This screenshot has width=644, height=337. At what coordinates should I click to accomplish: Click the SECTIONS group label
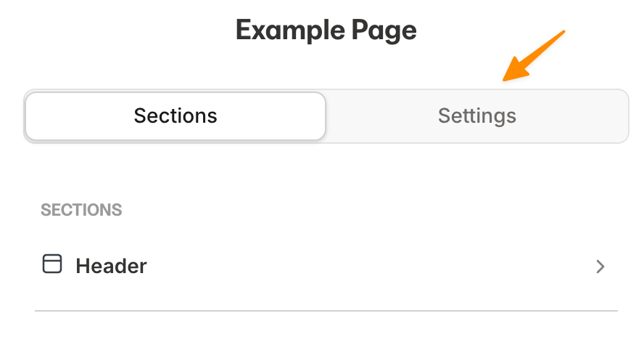81,210
